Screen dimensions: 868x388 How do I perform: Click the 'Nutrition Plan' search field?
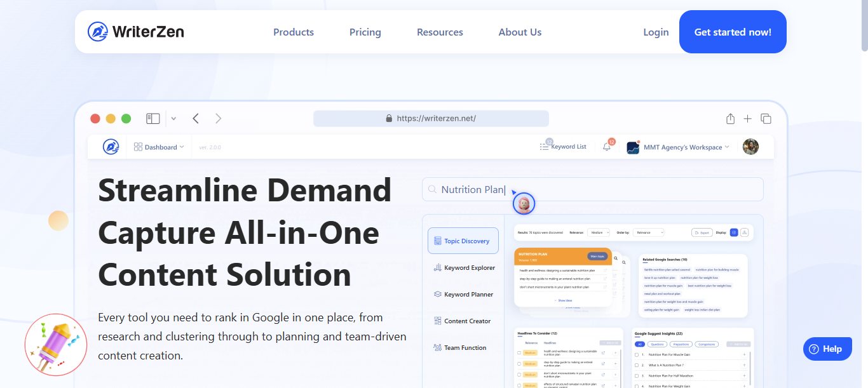click(x=592, y=189)
